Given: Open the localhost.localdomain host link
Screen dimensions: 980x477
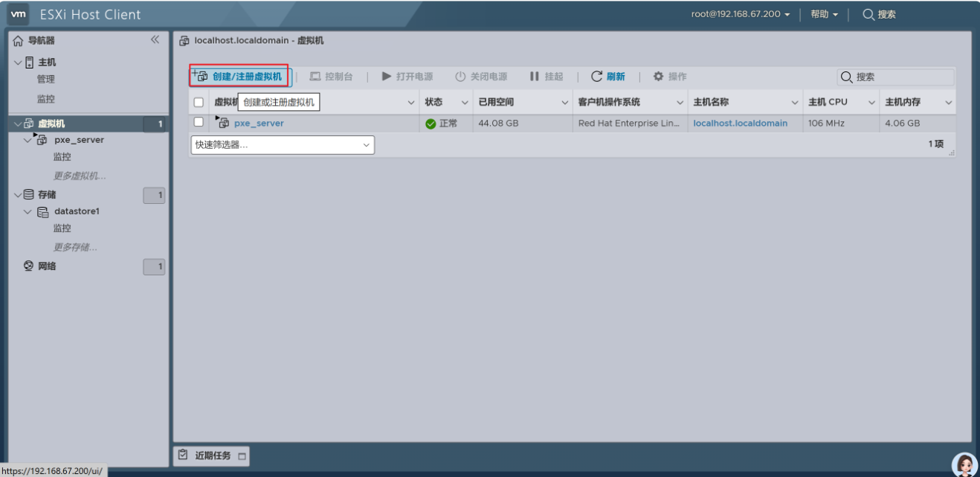Looking at the screenshot, I should pos(741,124).
